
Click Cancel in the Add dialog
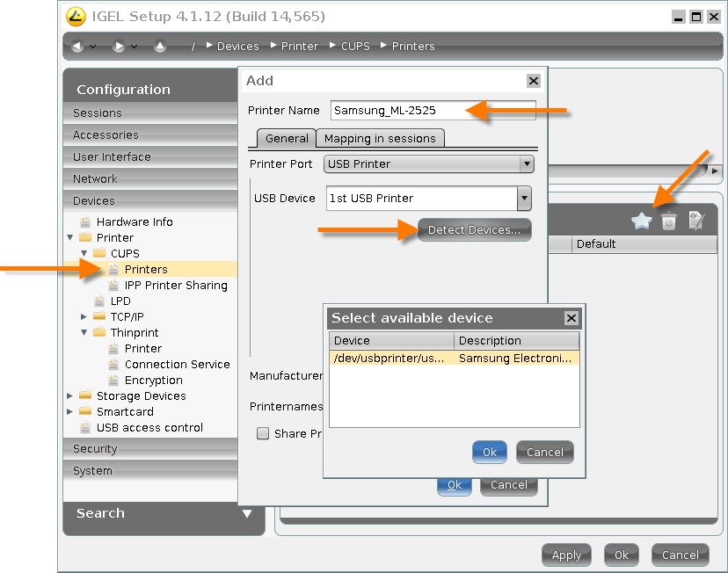pyautogui.click(x=509, y=486)
